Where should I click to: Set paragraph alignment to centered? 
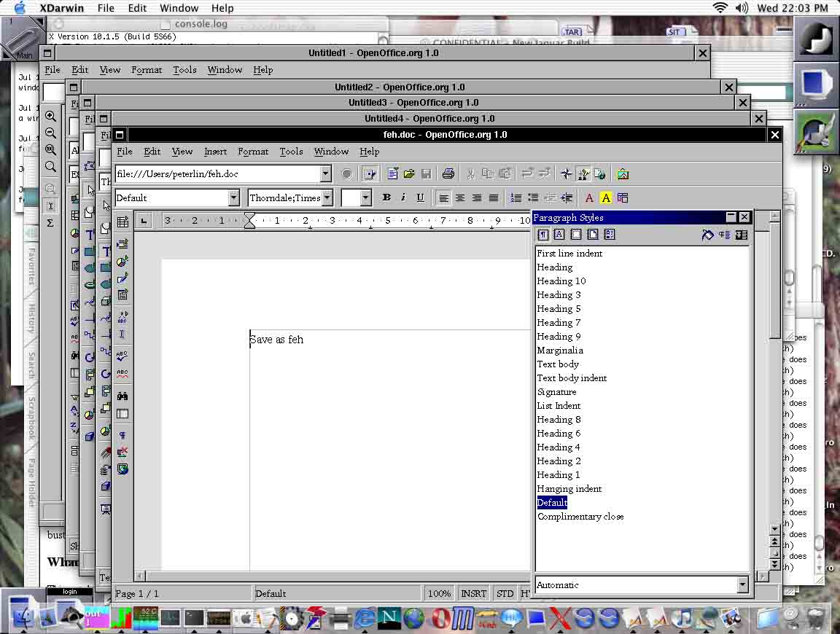(x=459, y=198)
